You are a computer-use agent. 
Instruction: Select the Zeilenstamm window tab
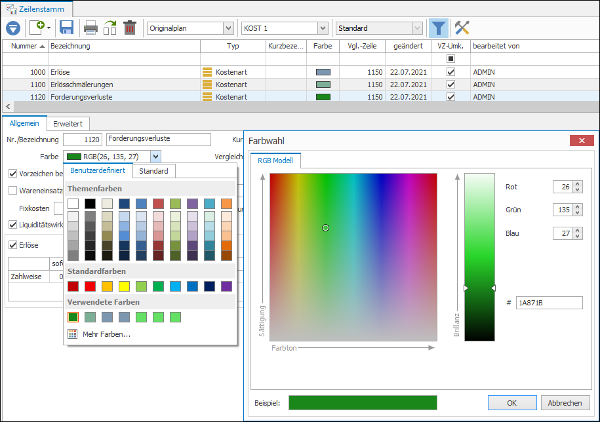pyautogui.click(x=37, y=9)
